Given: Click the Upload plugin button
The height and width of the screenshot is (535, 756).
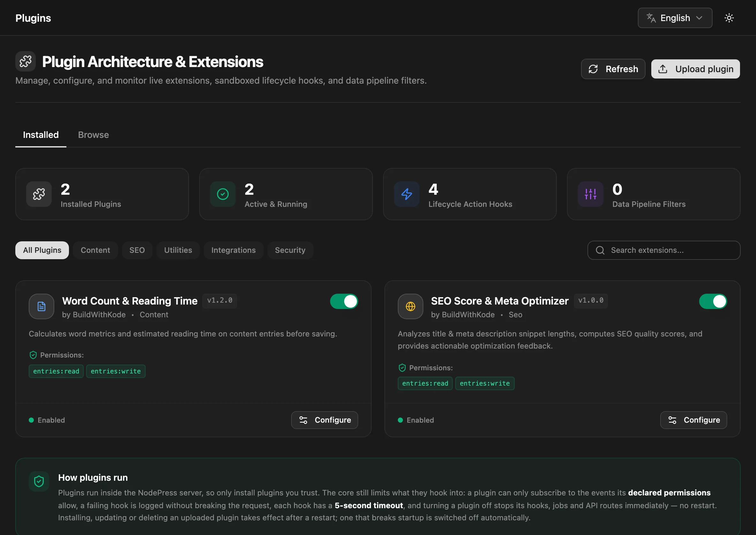Looking at the screenshot, I should click(695, 69).
